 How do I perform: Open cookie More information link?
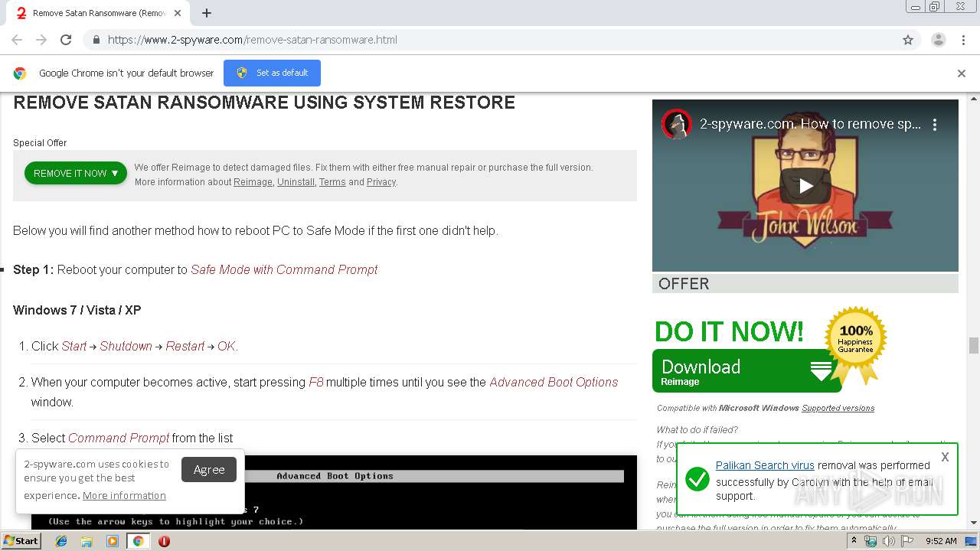pos(124,495)
